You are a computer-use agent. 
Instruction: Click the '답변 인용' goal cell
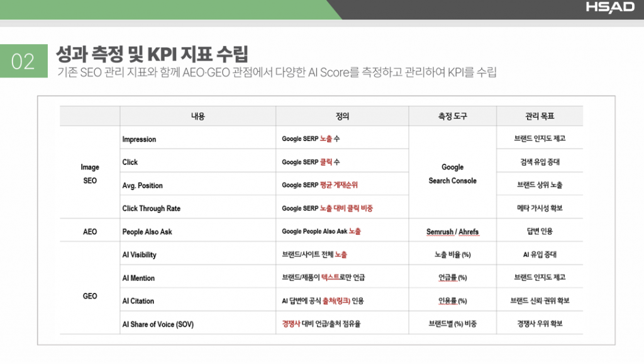[x=540, y=231]
